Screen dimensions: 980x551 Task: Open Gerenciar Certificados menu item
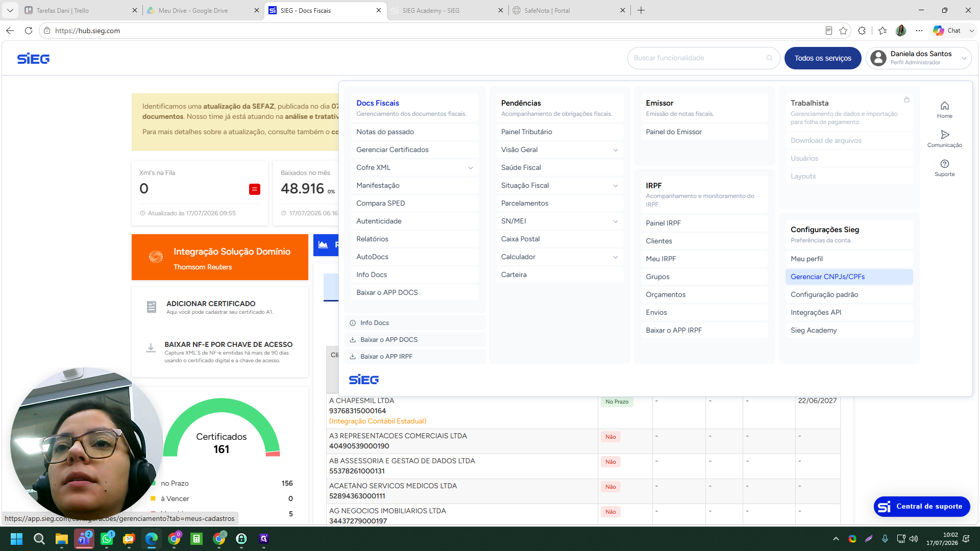coord(414,150)
